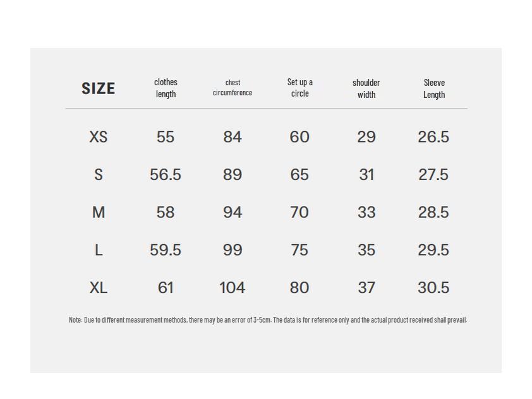This screenshot has width=532, height=399.
Task: Click the shoulder width column header
Action: (x=366, y=88)
